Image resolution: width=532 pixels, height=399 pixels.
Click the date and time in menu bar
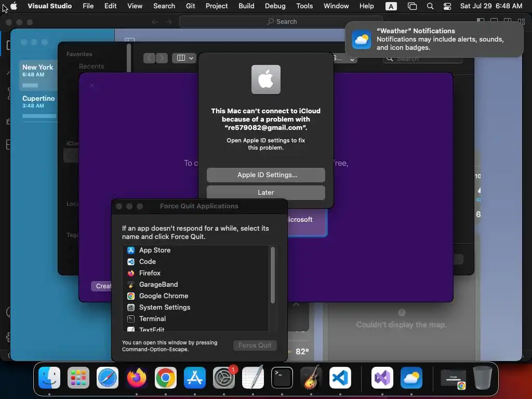491,6
